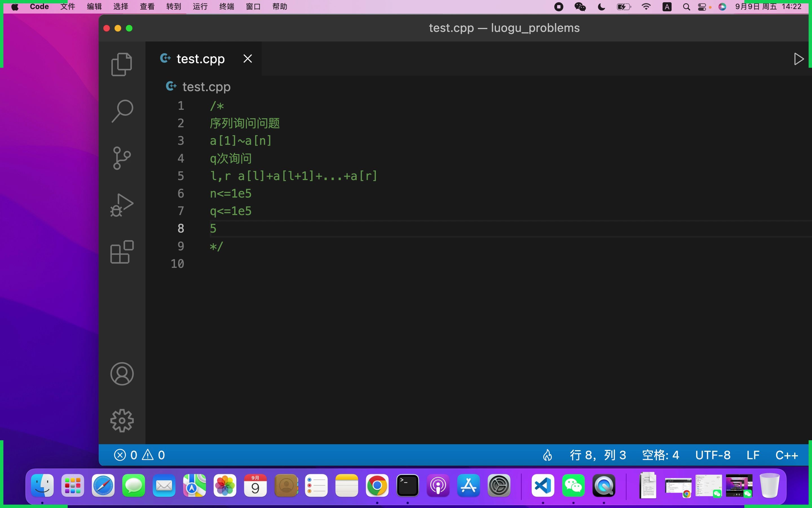Open problems via errors and warnings indicator

click(x=139, y=455)
